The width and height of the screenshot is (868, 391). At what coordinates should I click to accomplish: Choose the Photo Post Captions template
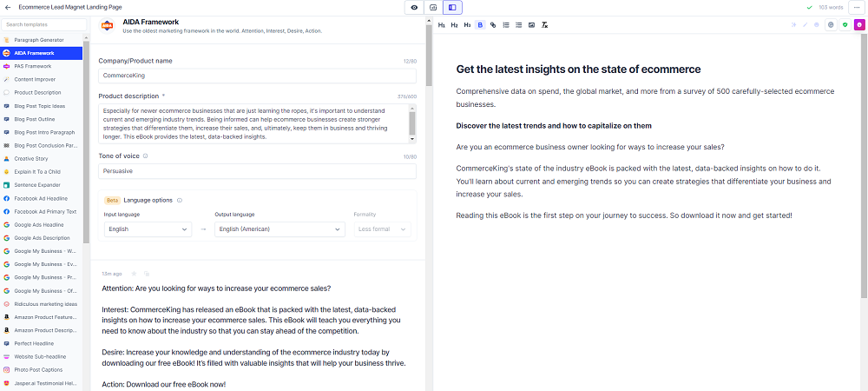coord(42,370)
